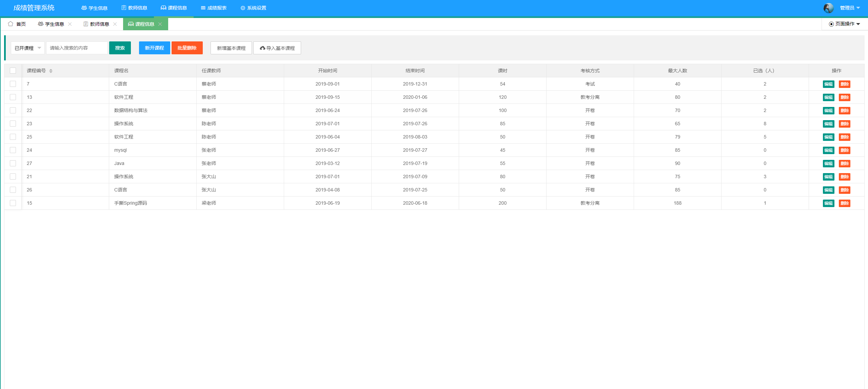
Task: Click the blue 新开课程 button
Action: tap(154, 48)
